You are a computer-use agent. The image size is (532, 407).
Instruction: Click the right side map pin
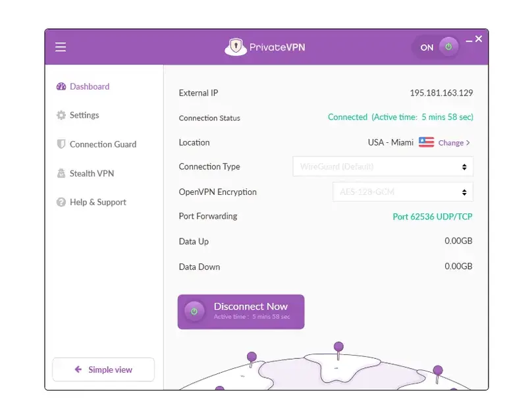(x=438, y=374)
